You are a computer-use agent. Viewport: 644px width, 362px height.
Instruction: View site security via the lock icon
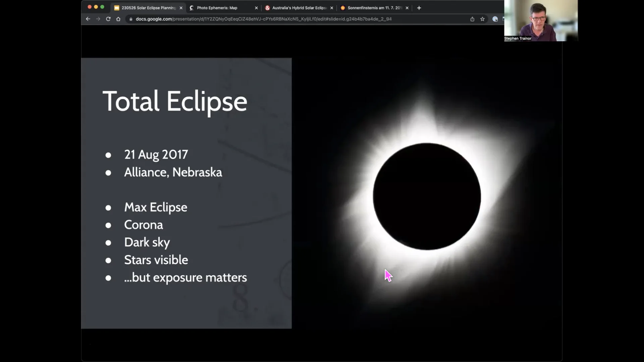pyautogui.click(x=130, y=19)
